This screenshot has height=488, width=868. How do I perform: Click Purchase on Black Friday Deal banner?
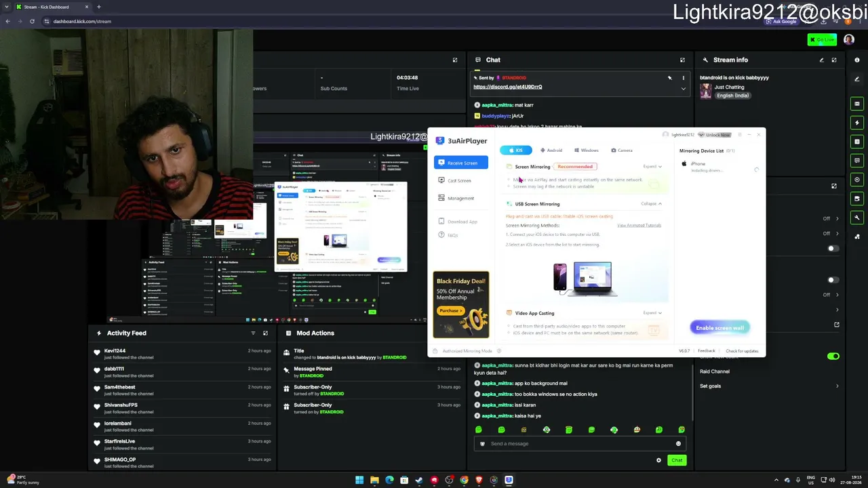point(451,310)
